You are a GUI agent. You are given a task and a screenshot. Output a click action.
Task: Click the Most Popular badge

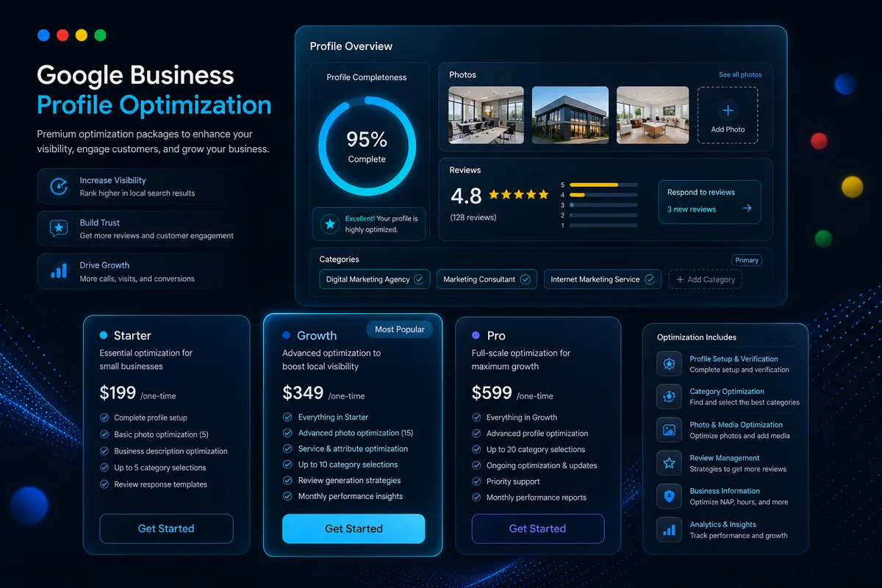pos(400,329)
